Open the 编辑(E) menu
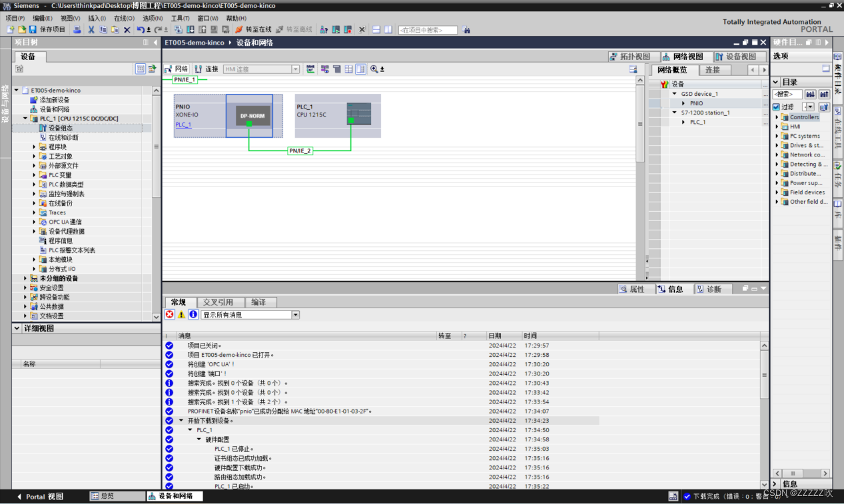 43,18
